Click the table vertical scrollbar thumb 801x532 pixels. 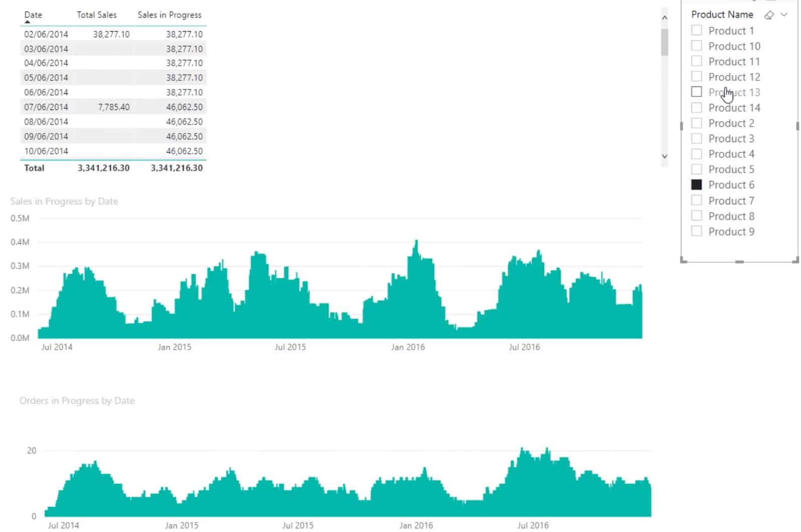(664, 42)
